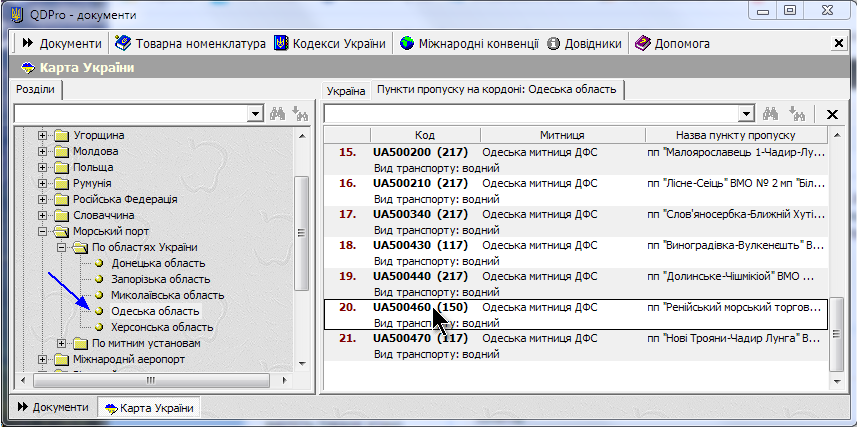Open the right panel search dropdown arrow
This screenshot has width=857, height=427.
click(744, 114)
